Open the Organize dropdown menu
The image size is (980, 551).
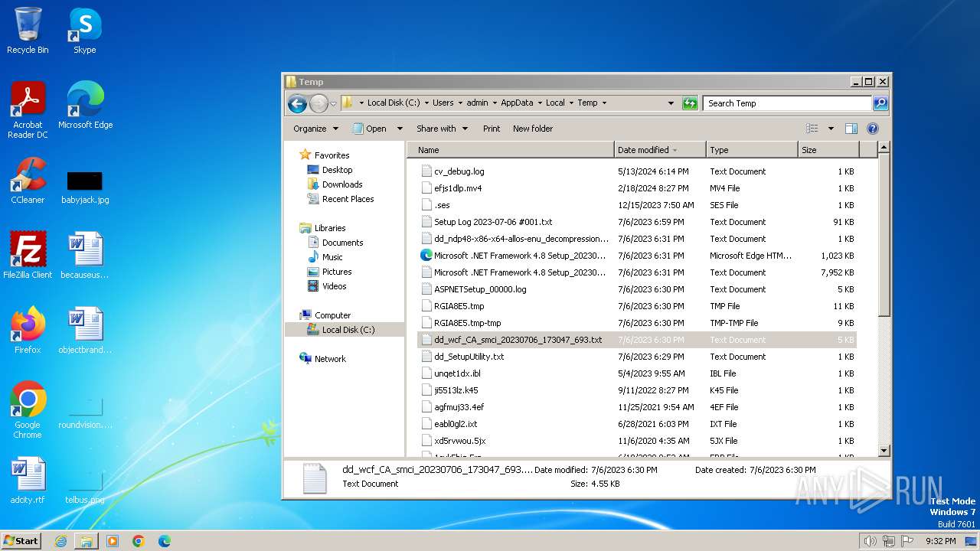[315, 129]
